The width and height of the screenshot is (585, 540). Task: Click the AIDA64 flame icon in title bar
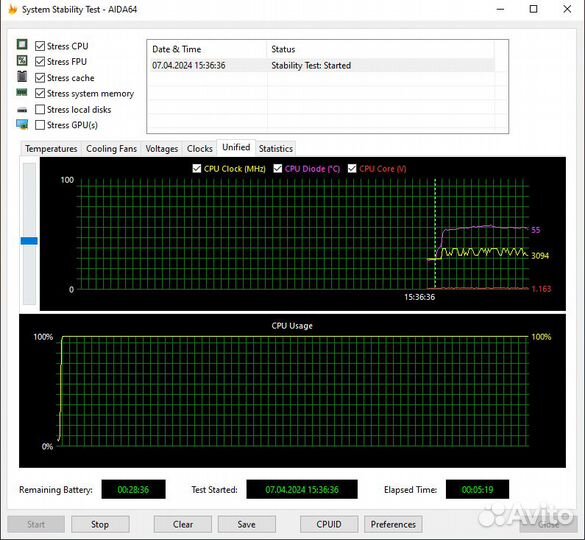point(13,9)
